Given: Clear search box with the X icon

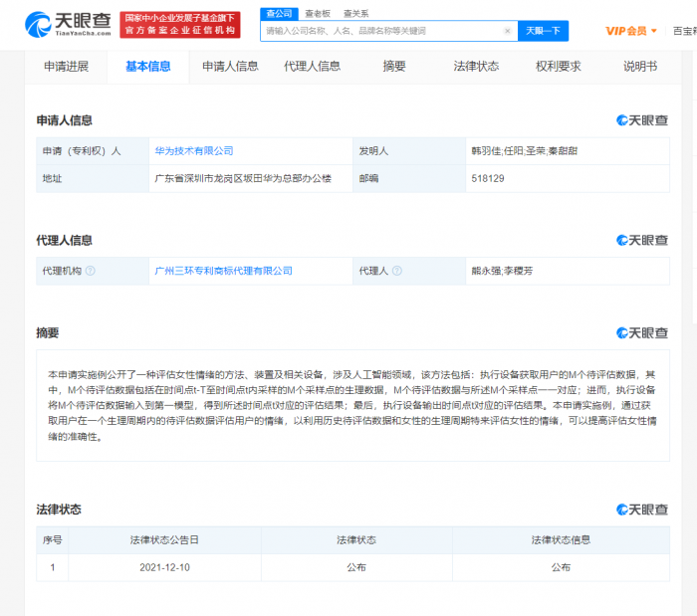Looking at the screenshot, I should (x=507, y=31).
